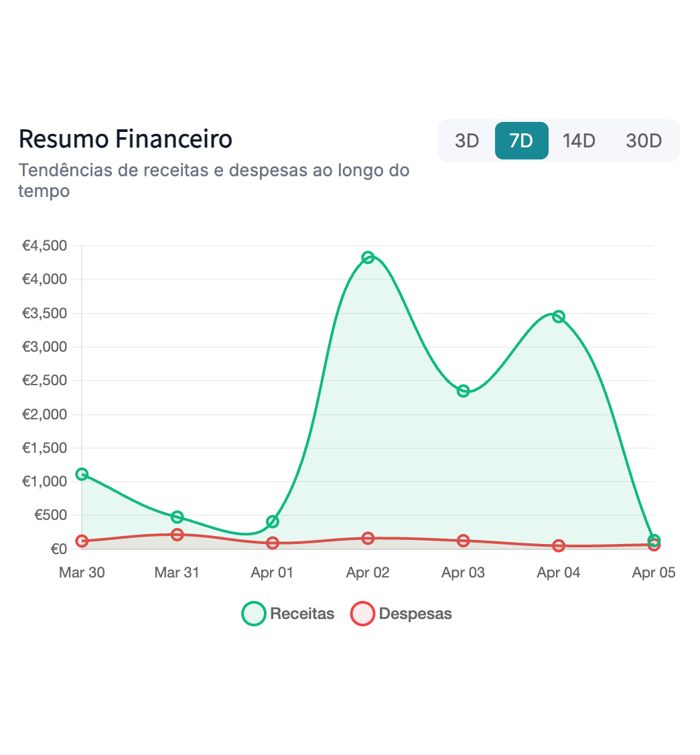Select the Despesas data point on Apr 04
700x755 pixels.
[x=559, y=546]
